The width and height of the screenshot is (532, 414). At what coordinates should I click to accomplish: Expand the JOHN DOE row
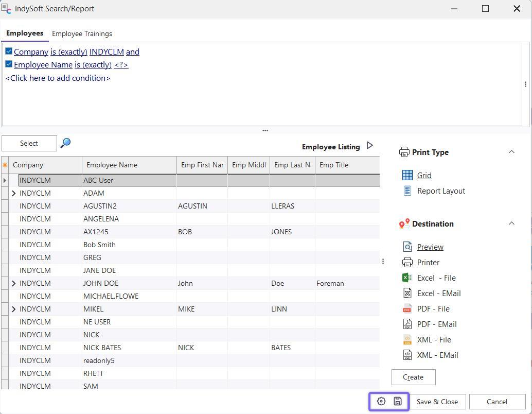pos(14,283)
